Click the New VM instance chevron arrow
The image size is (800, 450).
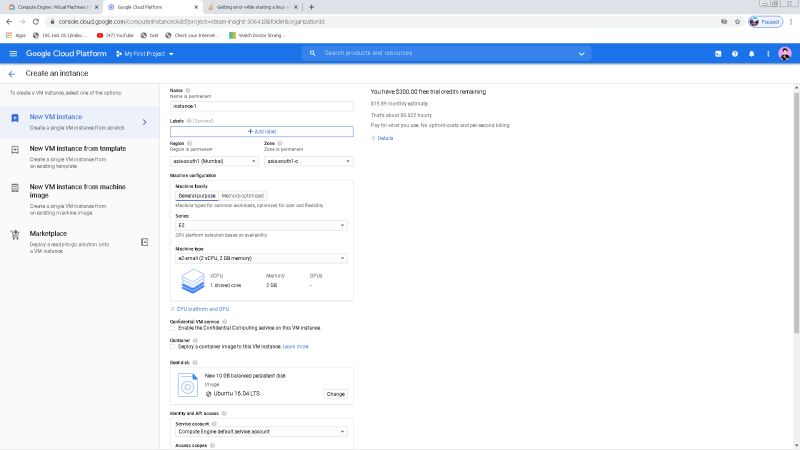point(144,122)
